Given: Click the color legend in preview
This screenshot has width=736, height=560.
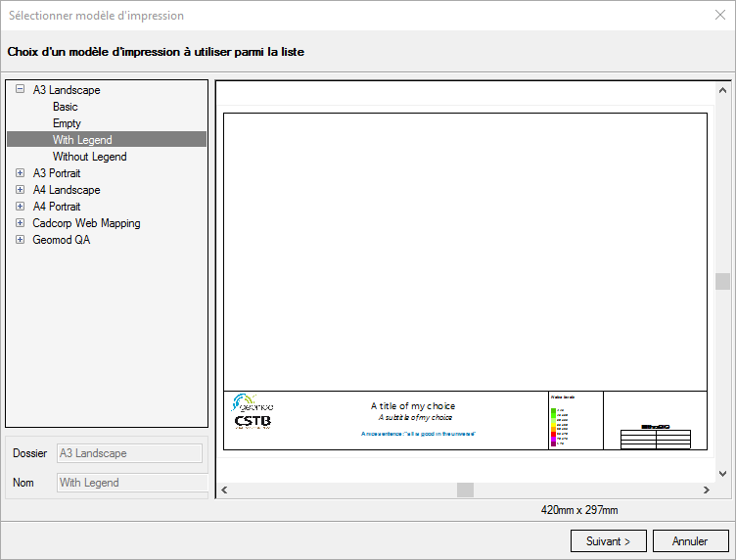Looking at the screenshot, I should tap(559, 427).
